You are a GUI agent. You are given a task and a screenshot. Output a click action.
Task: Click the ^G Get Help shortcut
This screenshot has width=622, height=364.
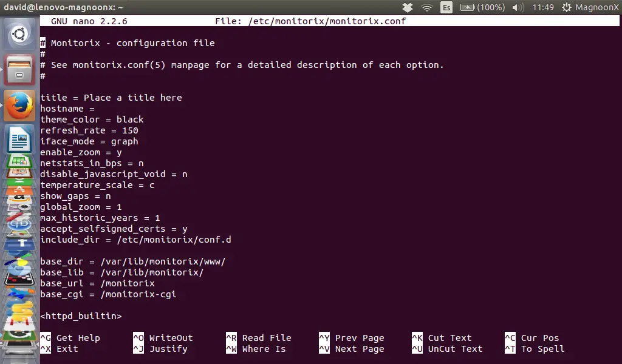(x=70, y=338)
